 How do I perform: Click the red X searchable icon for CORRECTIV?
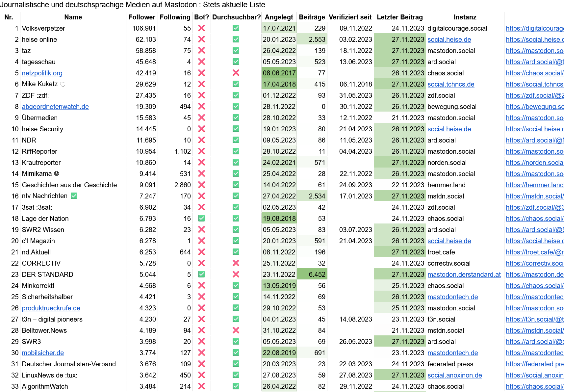point(236,263)
